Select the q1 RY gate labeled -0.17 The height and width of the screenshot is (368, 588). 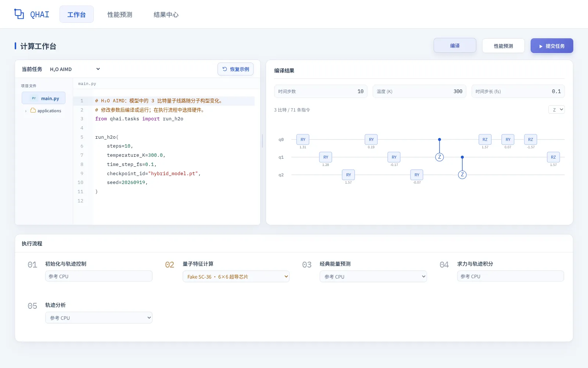(394, 157)
